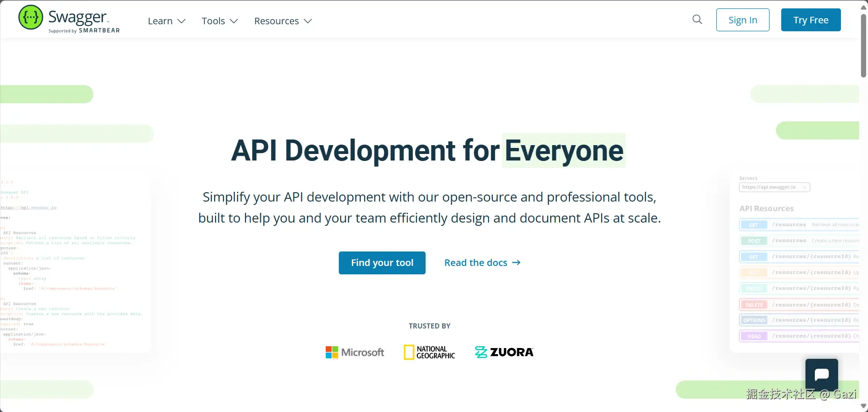Open the Learn menu

167,21
